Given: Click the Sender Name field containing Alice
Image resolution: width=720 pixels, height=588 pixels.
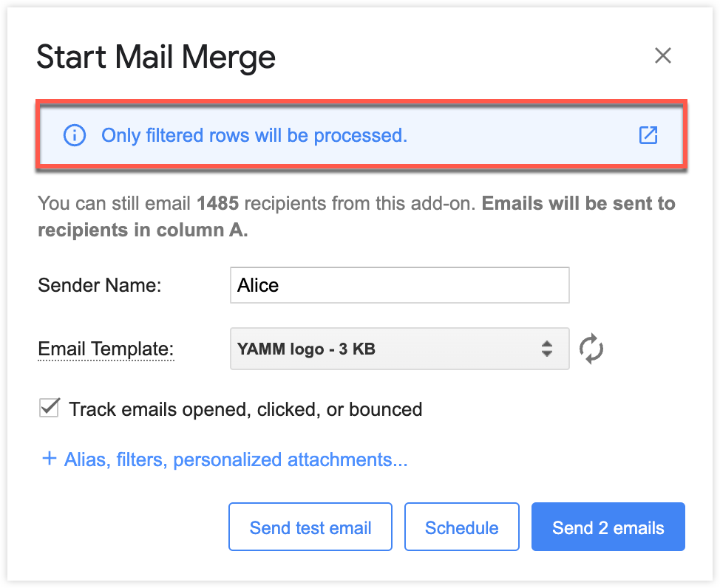Looking at the screenshot, I should [x=399, y=285].
